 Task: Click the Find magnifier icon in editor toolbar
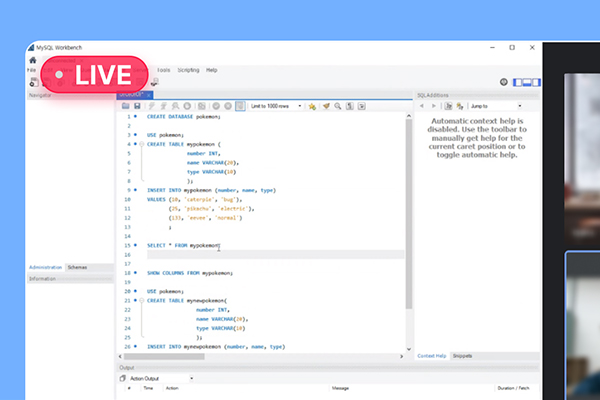tap(338, 106)
